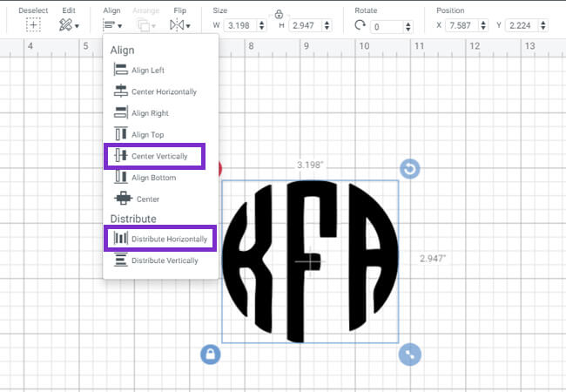Increase Position X with up stepper
The image size is (566, 392).
pyautogui.click(x=483, y=23)
